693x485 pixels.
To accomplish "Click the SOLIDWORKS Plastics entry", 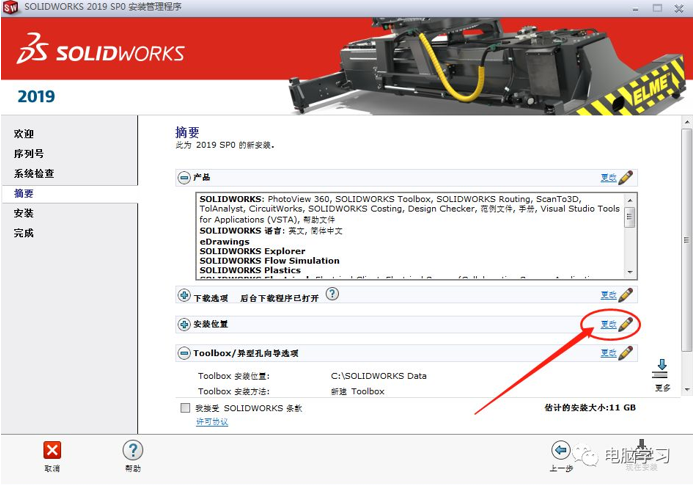I will click(250, 270).
